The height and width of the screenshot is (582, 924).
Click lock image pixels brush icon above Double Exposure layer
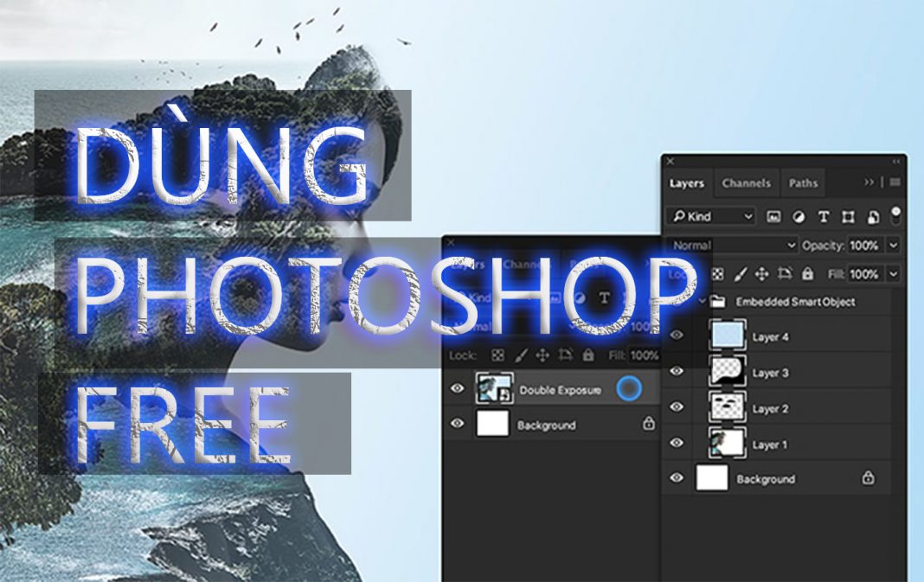(521, 355)
